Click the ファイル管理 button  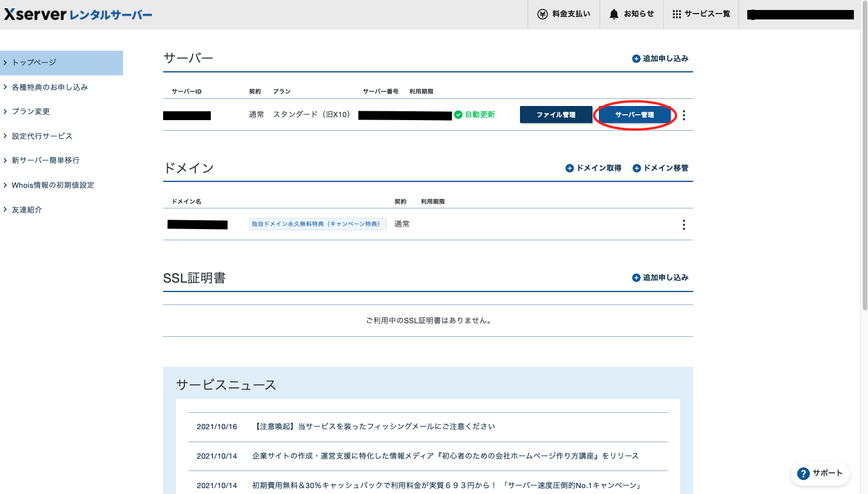tap(556, 115)
